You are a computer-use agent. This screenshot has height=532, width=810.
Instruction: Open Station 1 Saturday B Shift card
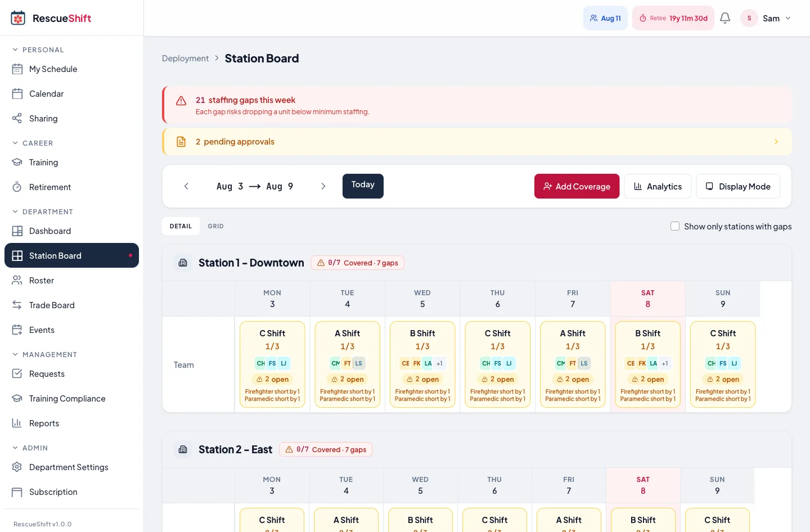click(x=648, y=364)
